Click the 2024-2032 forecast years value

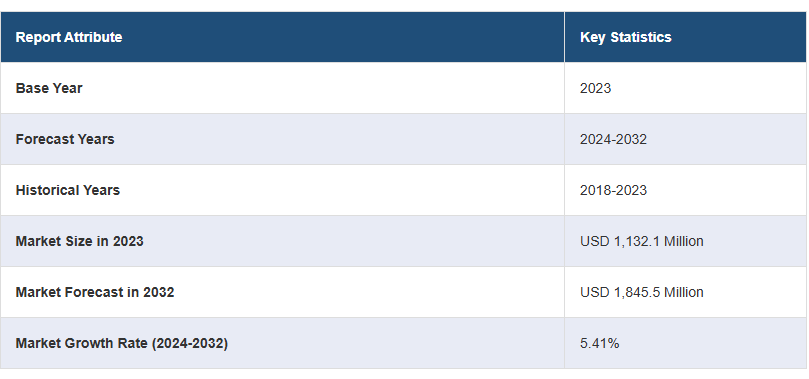[x=613, y=139]
